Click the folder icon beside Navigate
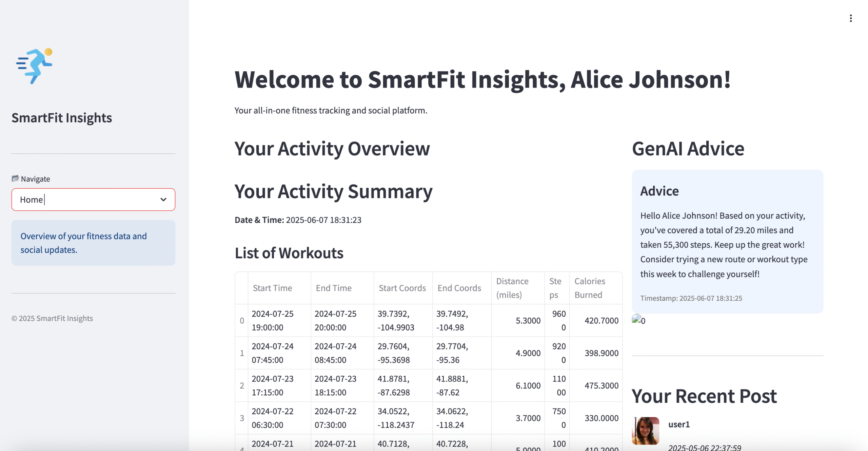Viewport: 868px width, 451px height. [x=15, y=178]
